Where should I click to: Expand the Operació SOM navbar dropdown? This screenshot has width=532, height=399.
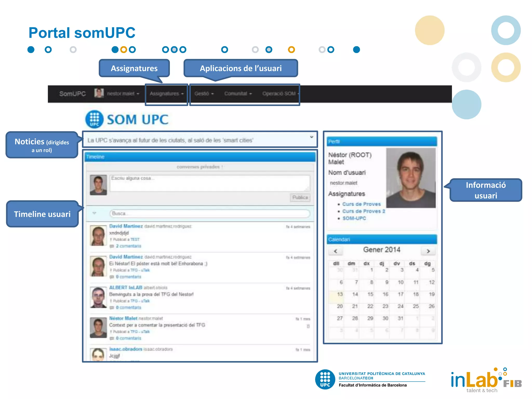point(281,94)
